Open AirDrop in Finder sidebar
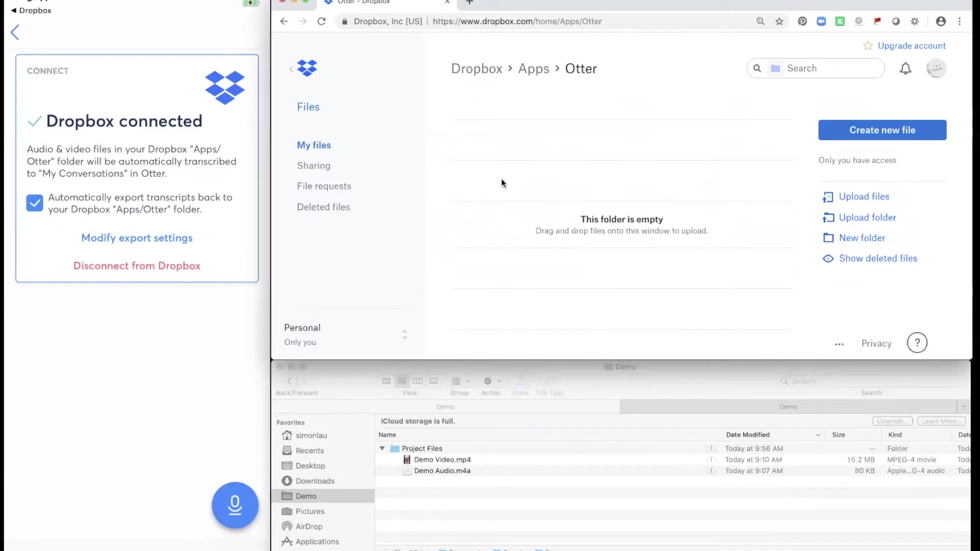Image resolution: width=980 pixels, height=551 pixels. (309, 527)
